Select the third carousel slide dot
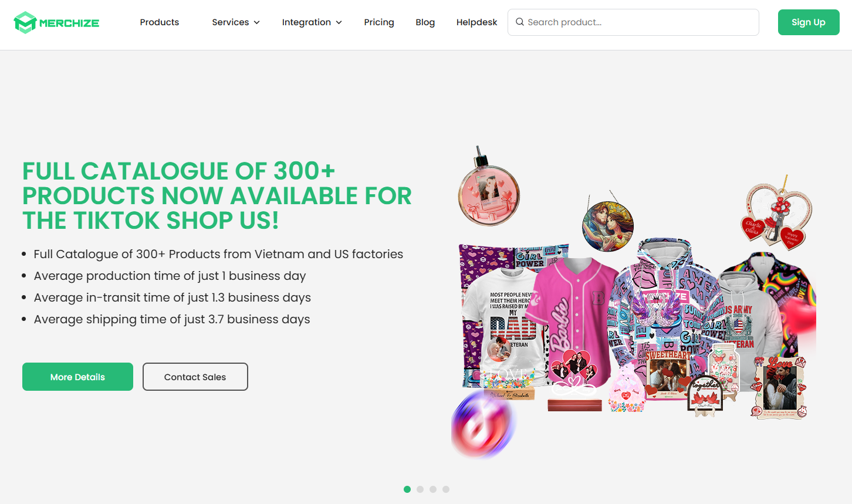 (433, 489)
